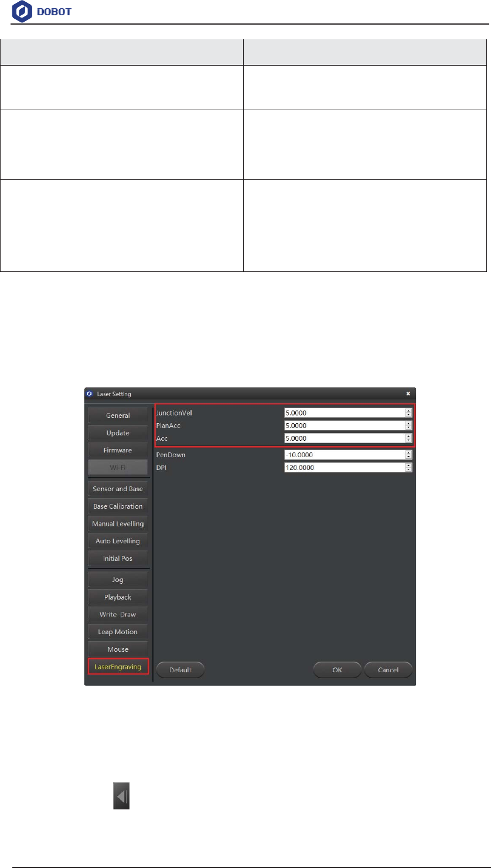Open the Mouse settings tab
The width and height of the screenshot is (491, 868).
click(x=118, y=649)
